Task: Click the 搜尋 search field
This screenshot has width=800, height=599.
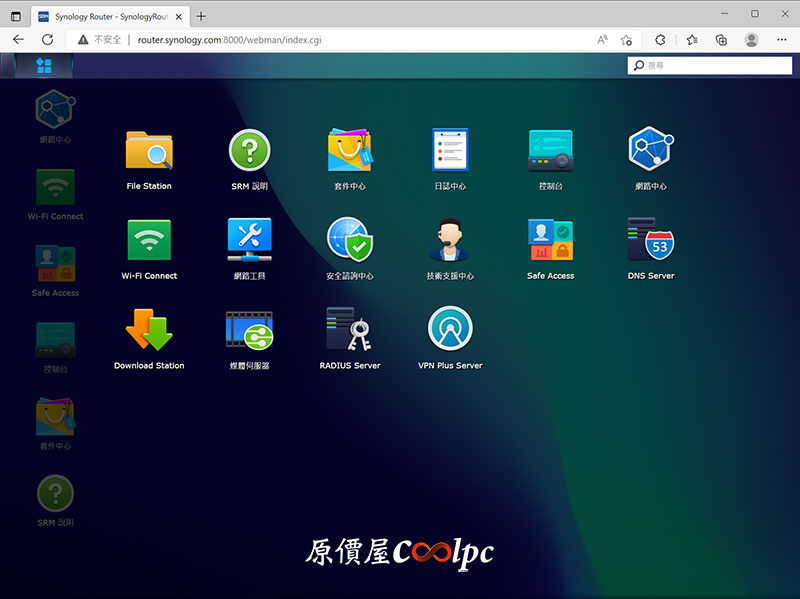Action: click(x=710, y=65)
